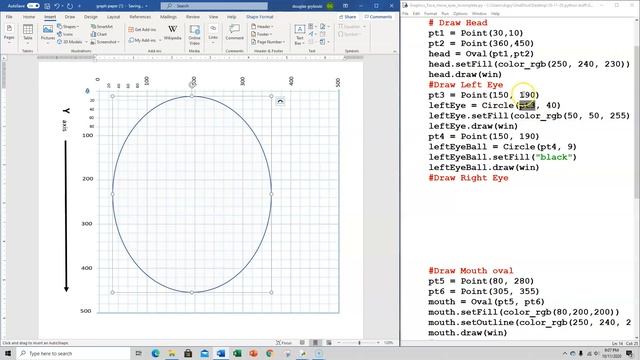Click the Comment icon in the ribbon
This screenshot has height=360, width=640.
pyautogui.click(x=234, y=33)
